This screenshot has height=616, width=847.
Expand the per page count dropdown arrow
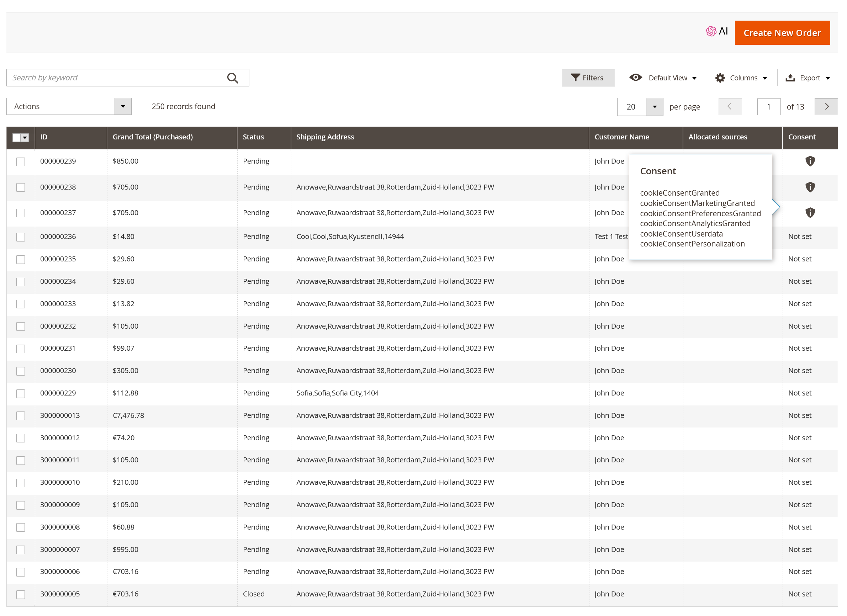point(654,107)
